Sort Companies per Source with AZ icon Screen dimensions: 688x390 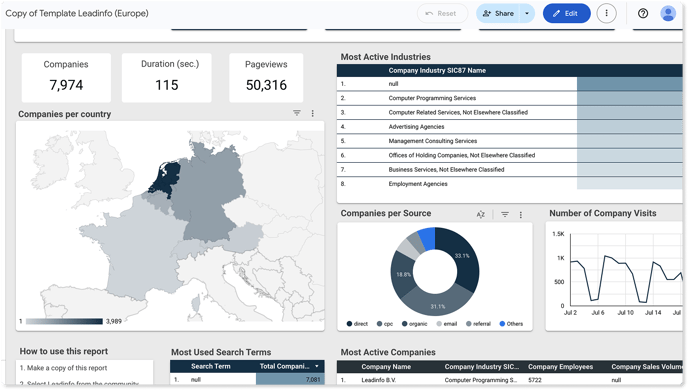coord(481,215)
